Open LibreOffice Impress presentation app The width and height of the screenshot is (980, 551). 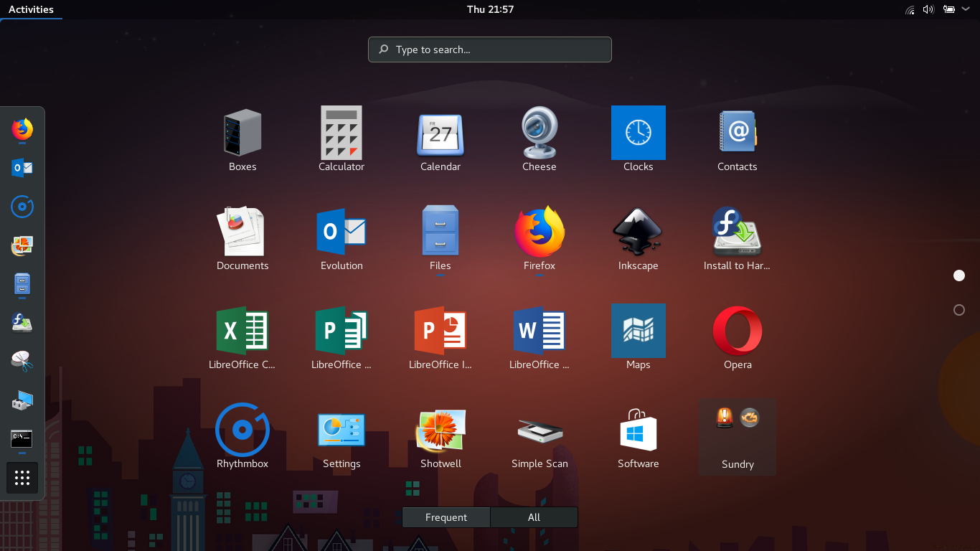[440, 331]
